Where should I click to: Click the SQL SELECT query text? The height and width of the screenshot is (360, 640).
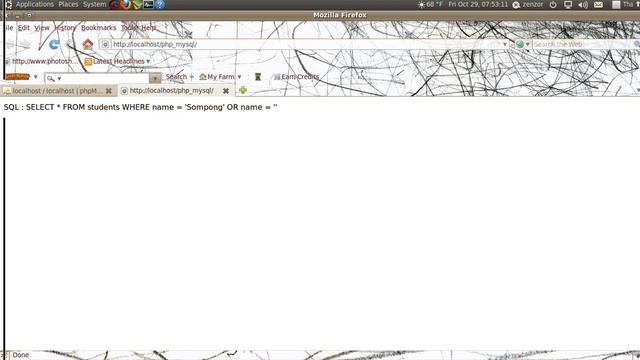click(140, 107)
